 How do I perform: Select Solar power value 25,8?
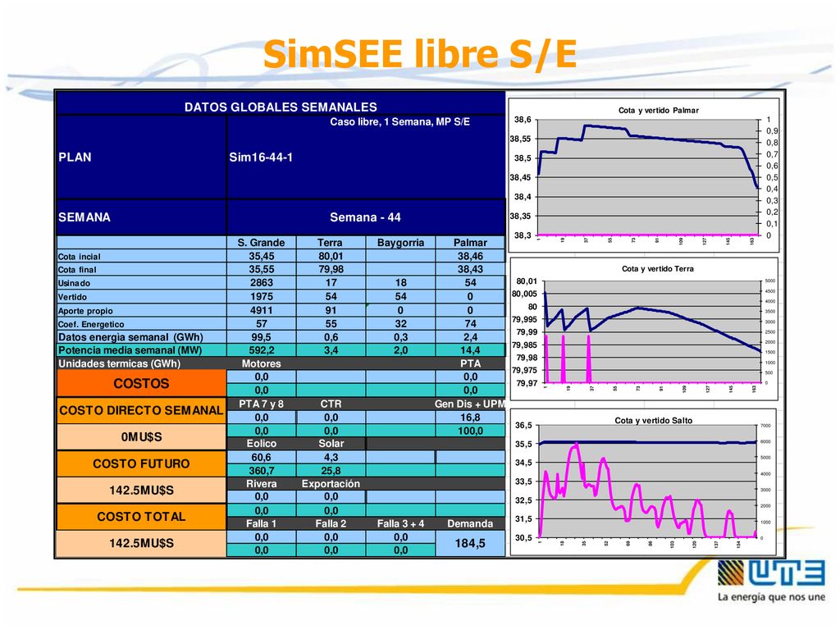[x=331, y=471]
